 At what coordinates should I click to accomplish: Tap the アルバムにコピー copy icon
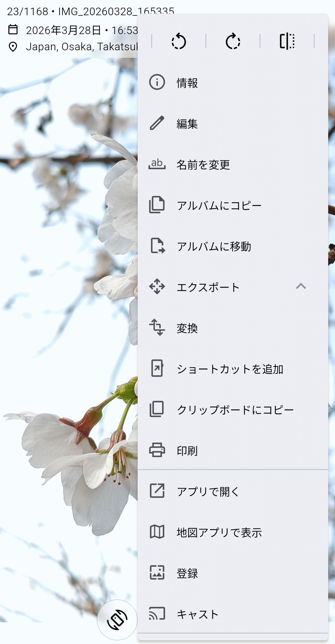(x=157, y=205)
